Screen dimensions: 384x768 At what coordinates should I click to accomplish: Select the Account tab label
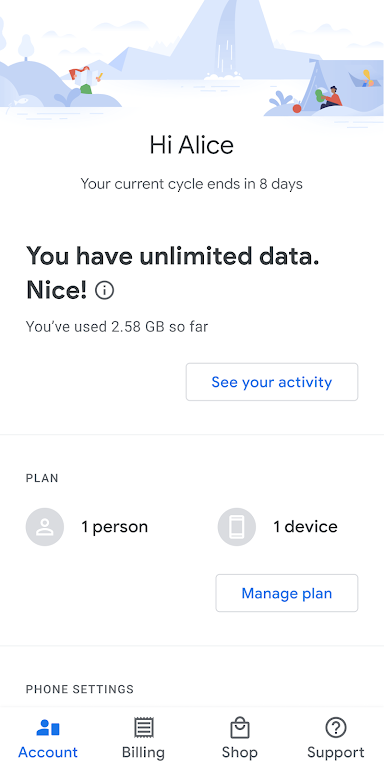(48, 752)
